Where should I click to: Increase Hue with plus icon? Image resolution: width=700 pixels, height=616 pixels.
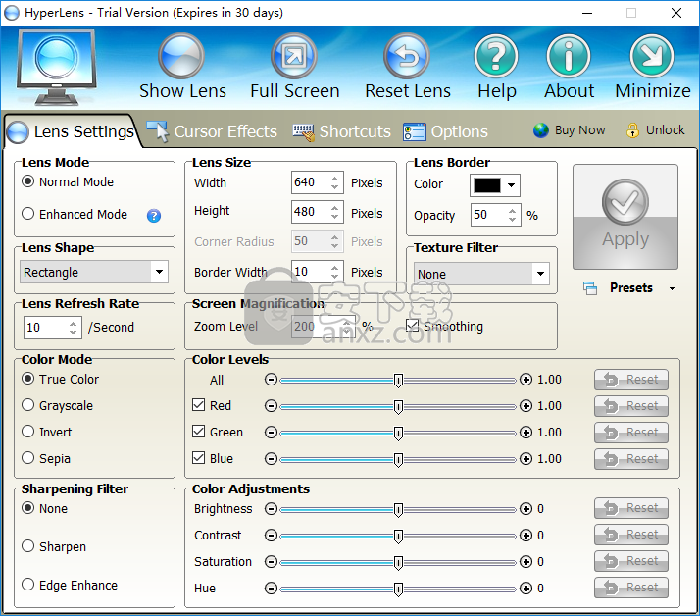point(525,589)
